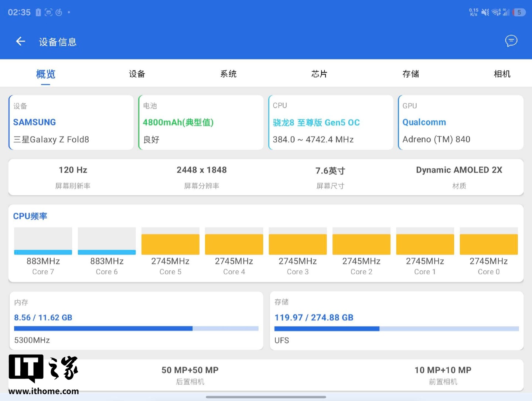Open the 芯片 tab
Viewport: 532px width, 401px height.
[319, 74]
